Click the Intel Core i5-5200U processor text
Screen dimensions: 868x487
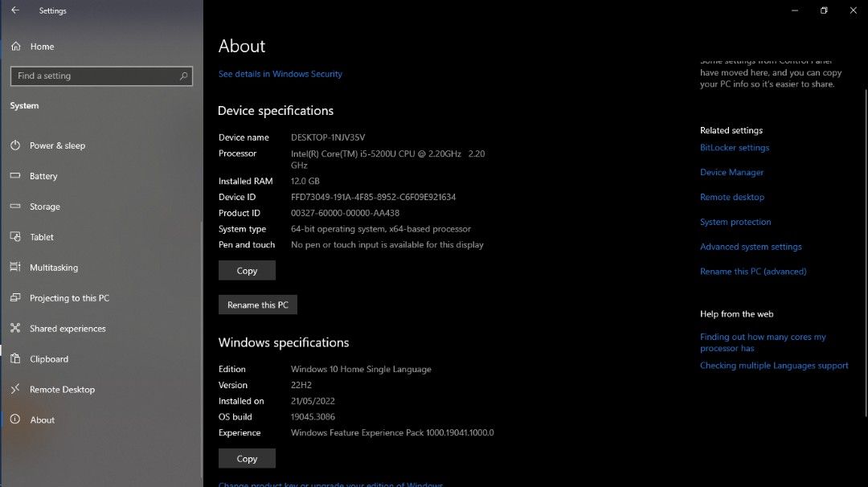[x=387, y=159]
